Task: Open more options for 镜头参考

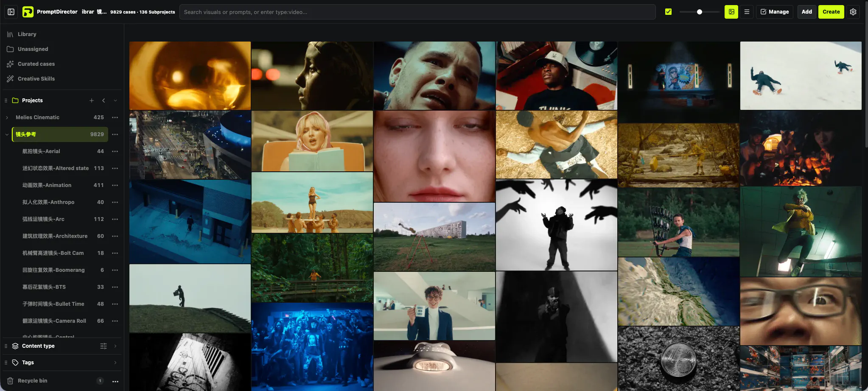Action: point(115,134)
